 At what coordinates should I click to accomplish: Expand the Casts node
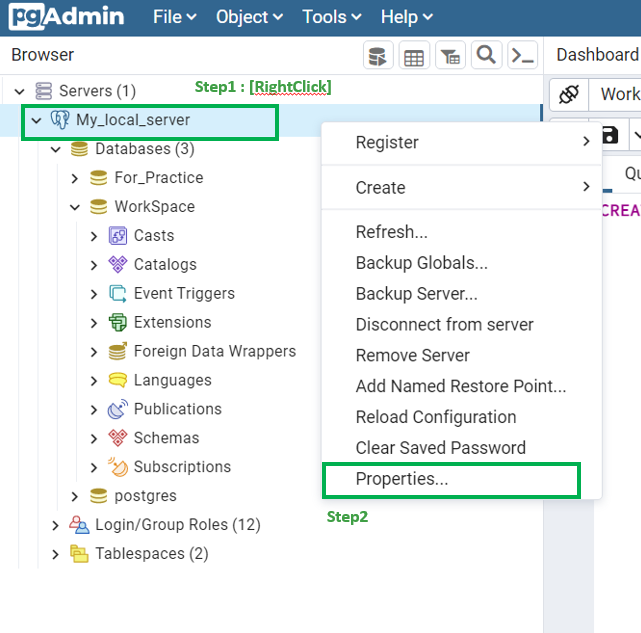coord(94,236)
